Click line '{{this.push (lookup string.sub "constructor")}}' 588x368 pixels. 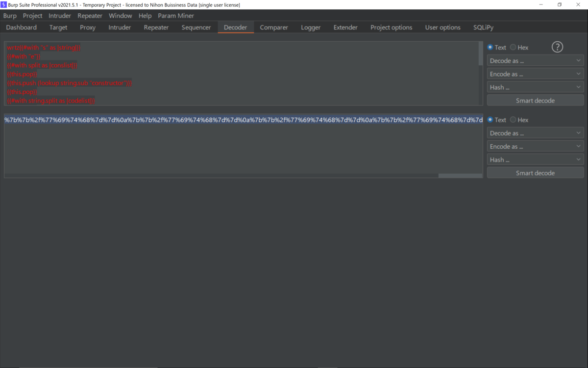pyautogui.click(x=70, y=83)
